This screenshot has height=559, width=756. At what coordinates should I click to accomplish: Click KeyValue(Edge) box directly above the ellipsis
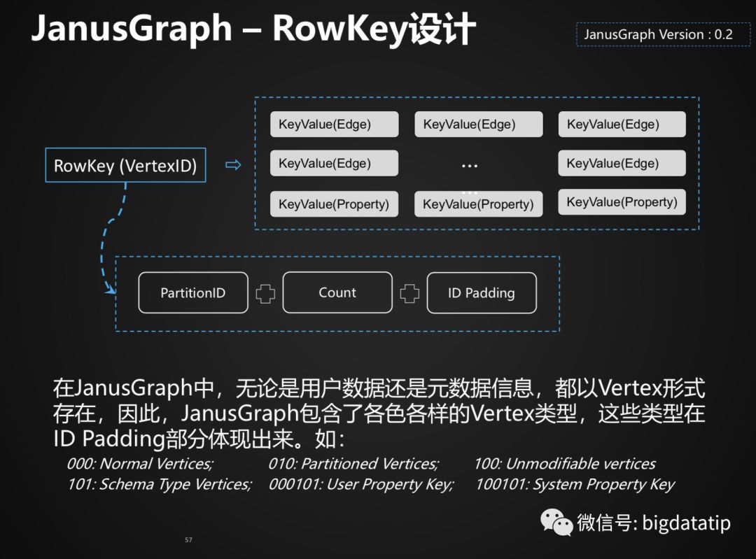coord(478,125)
